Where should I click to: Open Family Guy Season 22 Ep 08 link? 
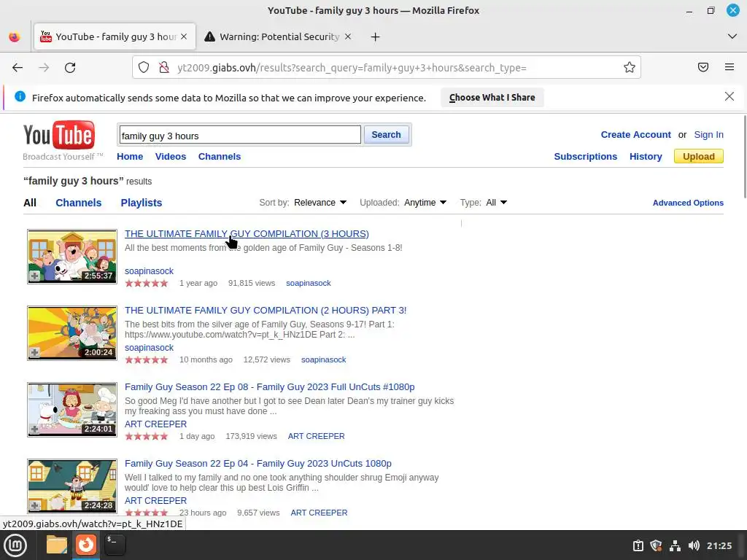tap(270, 387)
